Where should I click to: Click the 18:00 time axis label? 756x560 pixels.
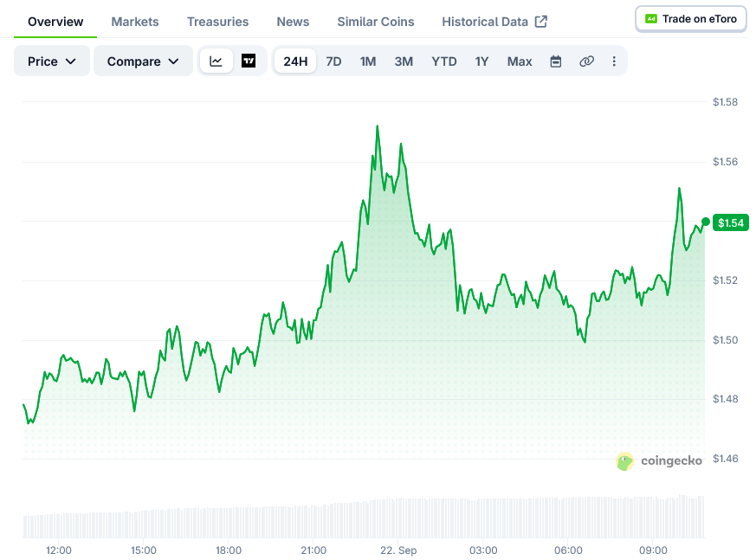(229, 550)
